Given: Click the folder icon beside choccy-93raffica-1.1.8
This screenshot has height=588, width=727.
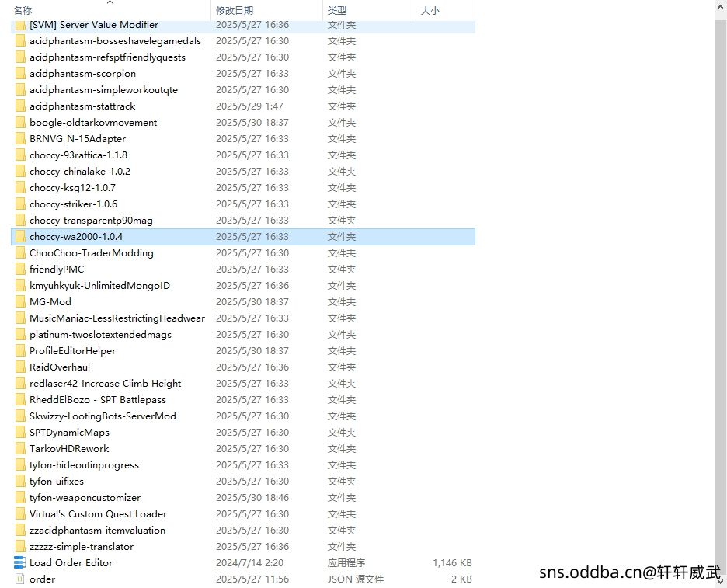Looking at the screenshot, I should (x=20, y=155).
